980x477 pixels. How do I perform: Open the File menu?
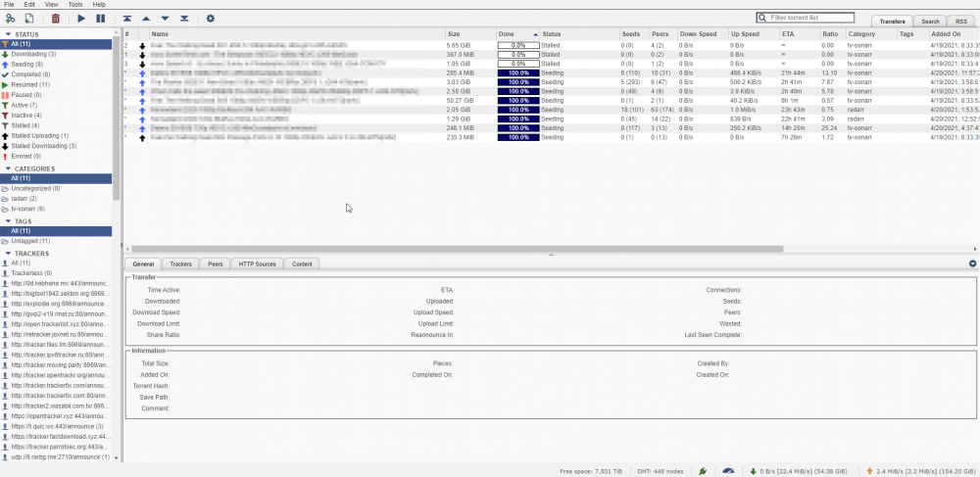(x=9, y=4)
